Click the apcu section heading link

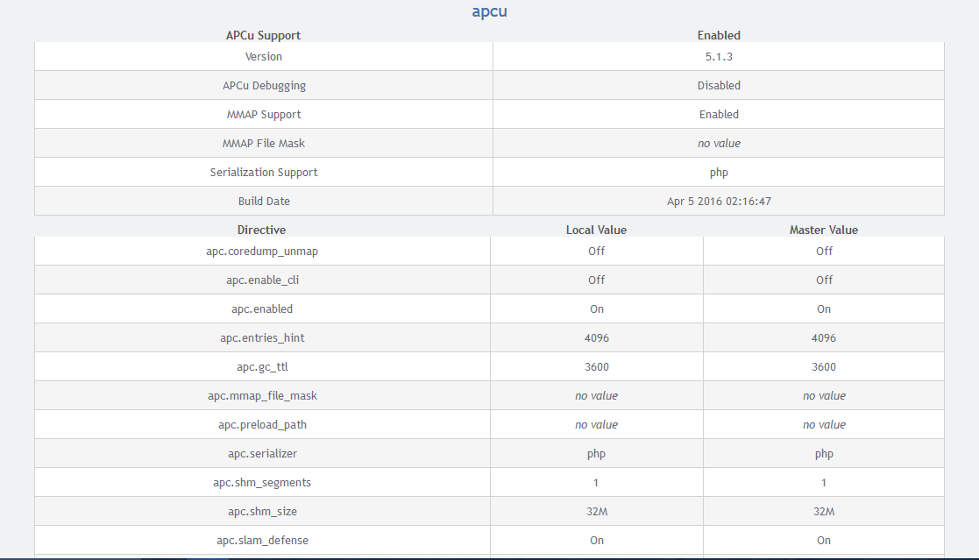click(x=489, y=12)
